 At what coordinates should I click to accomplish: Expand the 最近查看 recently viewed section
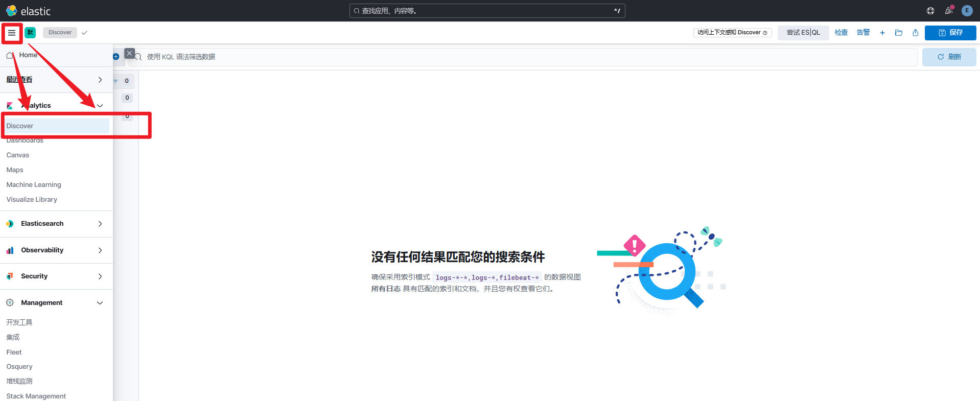(100, 80)
